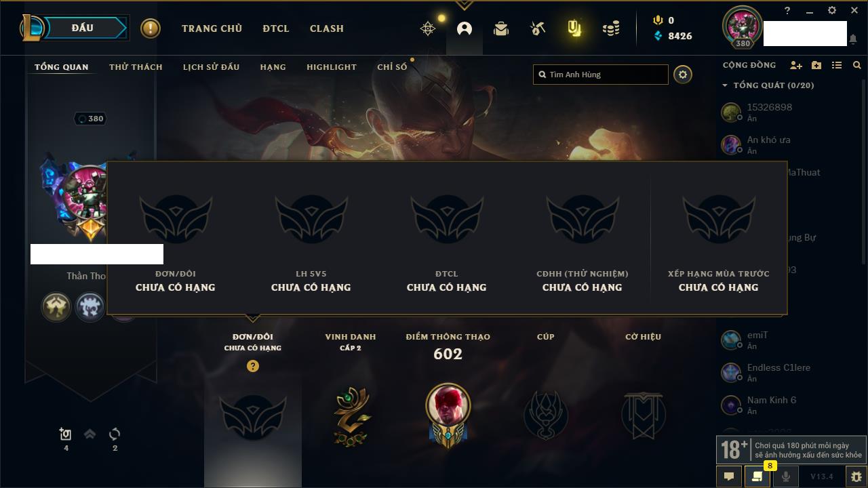Click the add friend icon

796,65
